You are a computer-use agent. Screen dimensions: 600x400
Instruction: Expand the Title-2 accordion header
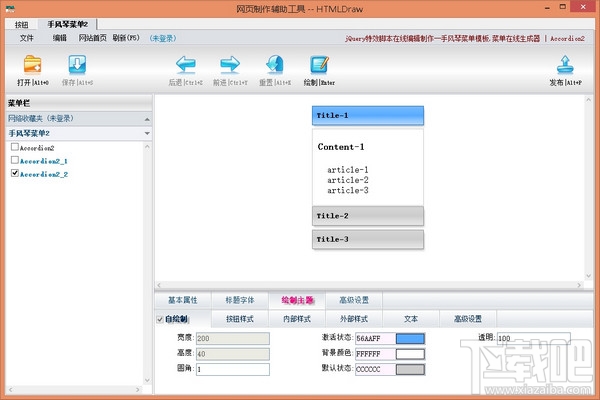pyautogui.click(x=368, y=216)
